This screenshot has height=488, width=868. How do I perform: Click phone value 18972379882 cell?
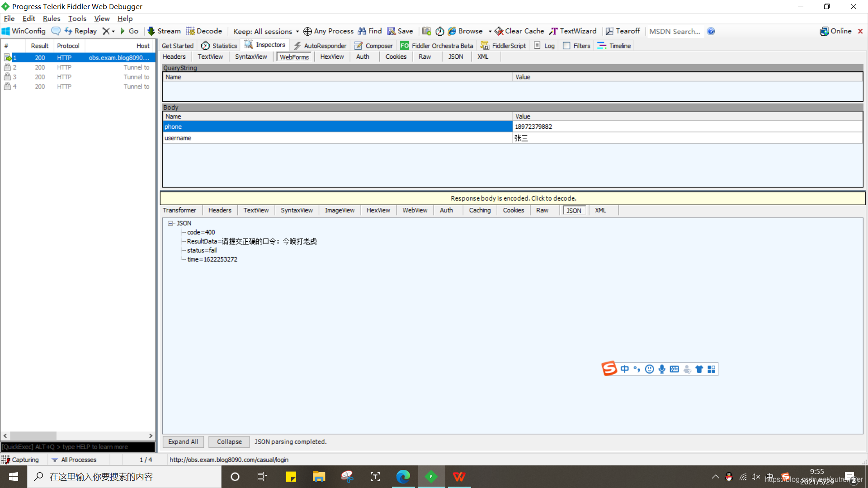pos(687,127)
